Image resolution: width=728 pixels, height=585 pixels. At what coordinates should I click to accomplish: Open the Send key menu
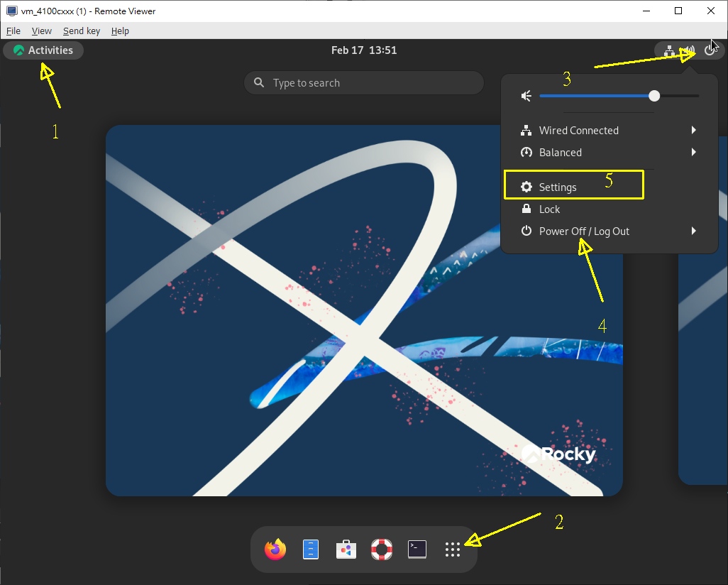click(x=82, y=31)
